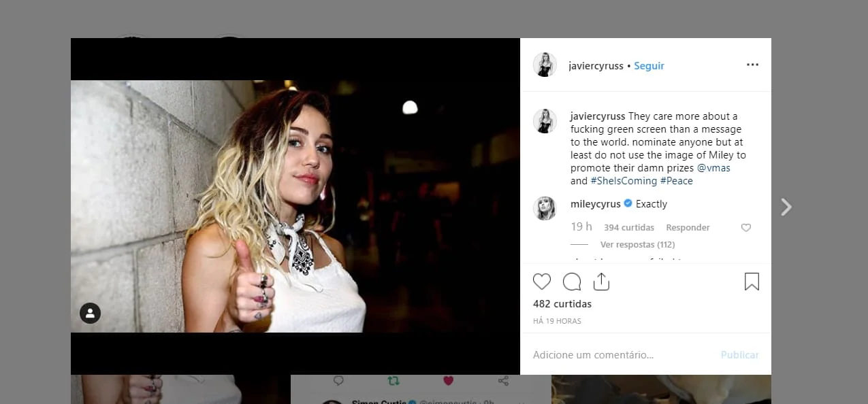Open the @vmas mention link
The width and height of the screenshot is (868, 404).
point(713,168)
